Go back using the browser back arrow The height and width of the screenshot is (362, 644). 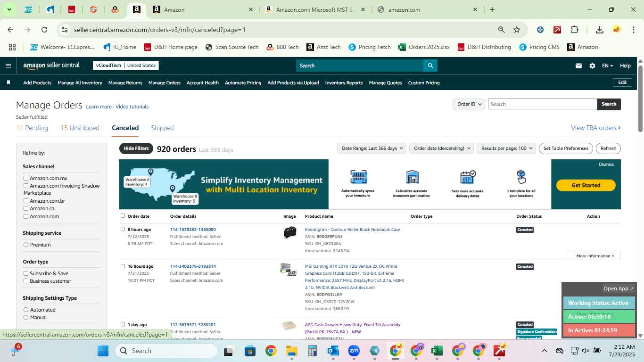(10, 30)
